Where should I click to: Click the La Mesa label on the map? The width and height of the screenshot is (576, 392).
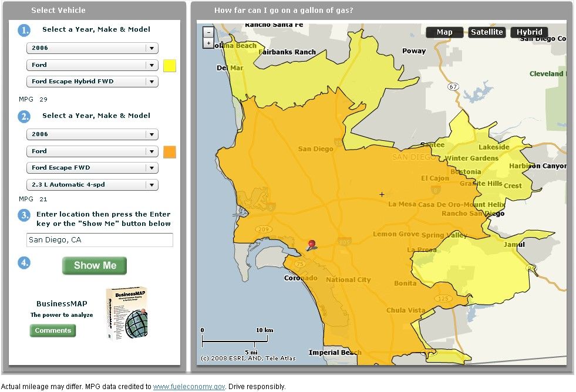point(402,204)
